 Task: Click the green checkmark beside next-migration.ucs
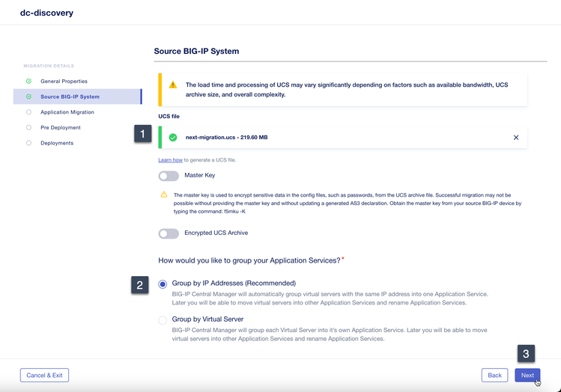pyautogui.click(x=173, y=138)
